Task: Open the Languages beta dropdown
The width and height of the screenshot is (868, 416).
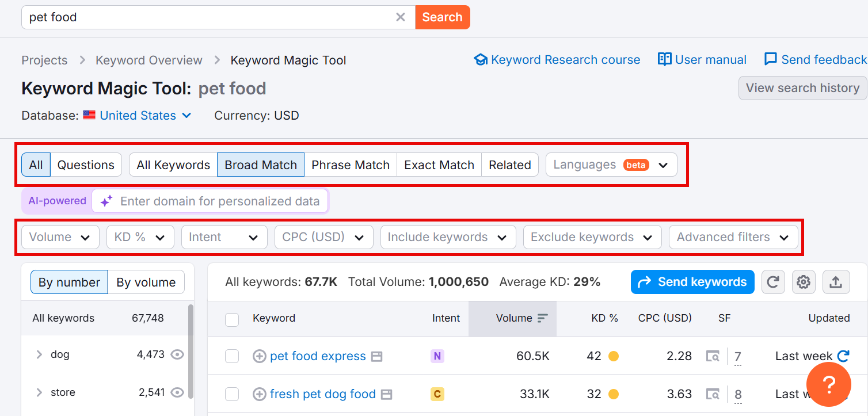Action: point(611,165)
